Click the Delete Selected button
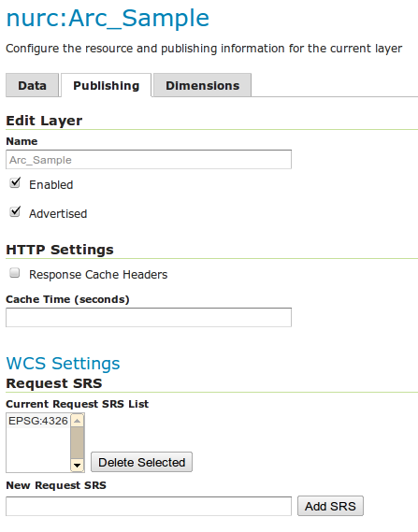 pos(141,462)
